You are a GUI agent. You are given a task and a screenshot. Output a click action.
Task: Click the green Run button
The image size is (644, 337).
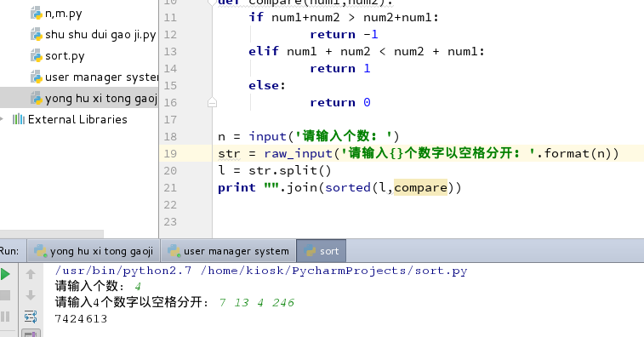point(5,274)
